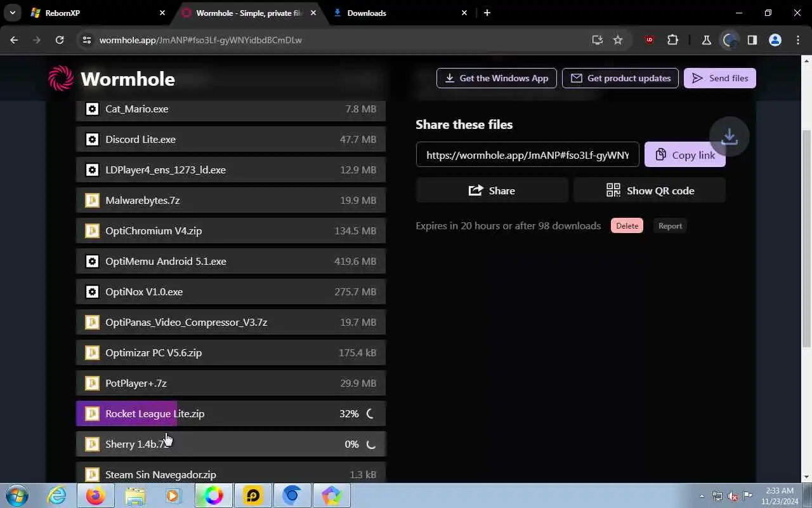Click the Optimizar PC V5.6.zip file row
The image size is (812, 508).
tap(231, 352)
